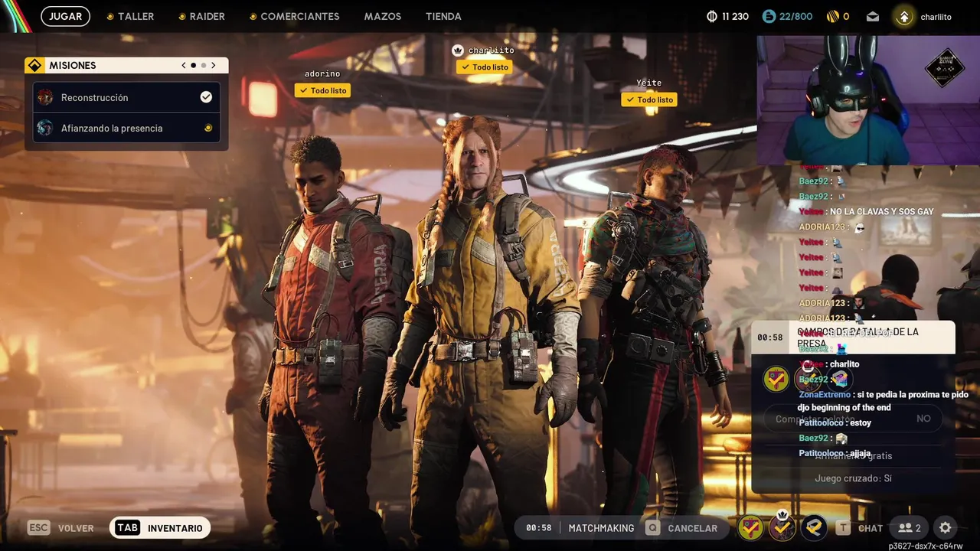Image resolution: width=980 pixels, height=551 pixels.
Task: Click Patitooloco's estoy chat message
Action: coord(835,422)
